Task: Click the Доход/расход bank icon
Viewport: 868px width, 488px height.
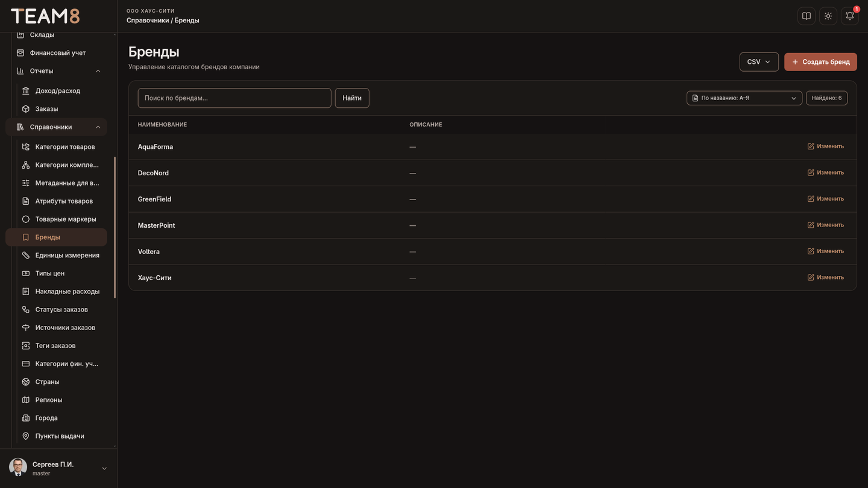Action: tap(26, 91)
